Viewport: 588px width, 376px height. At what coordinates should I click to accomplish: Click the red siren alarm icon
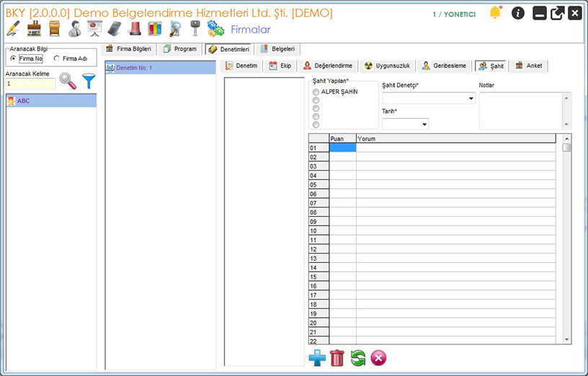tap(135, 29)
